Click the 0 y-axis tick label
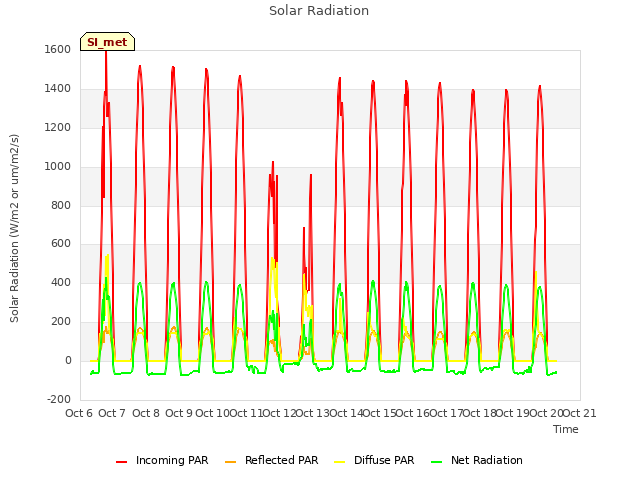The image size is (640, 480). (68, 361)
